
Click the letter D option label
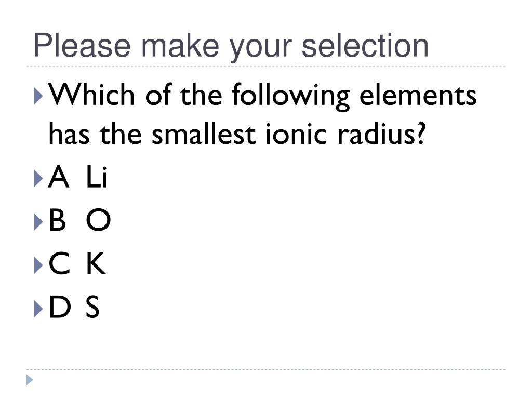pyautogui.click(x=59, y=308)
